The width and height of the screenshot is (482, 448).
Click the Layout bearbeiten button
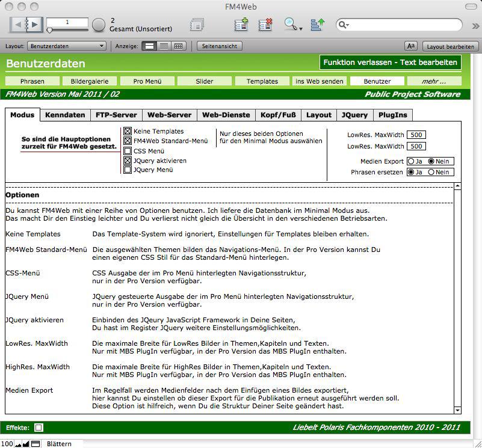pos(450,46)
